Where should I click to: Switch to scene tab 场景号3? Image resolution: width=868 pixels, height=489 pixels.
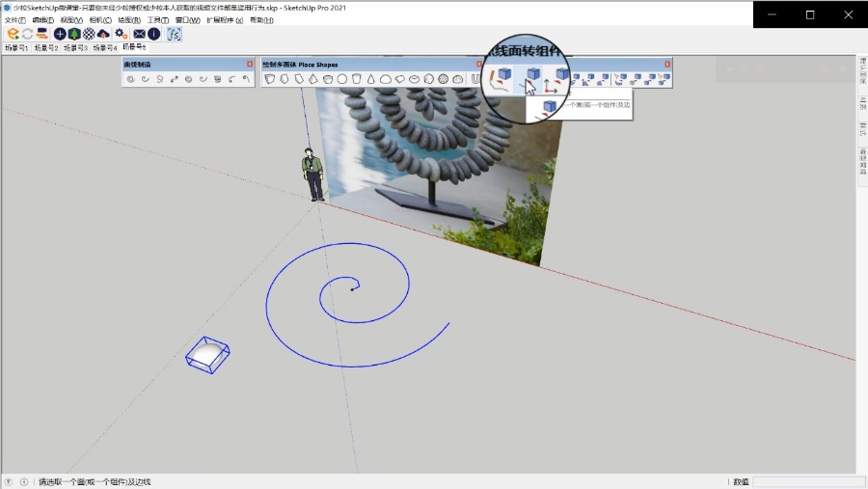(x=75, y=48)
